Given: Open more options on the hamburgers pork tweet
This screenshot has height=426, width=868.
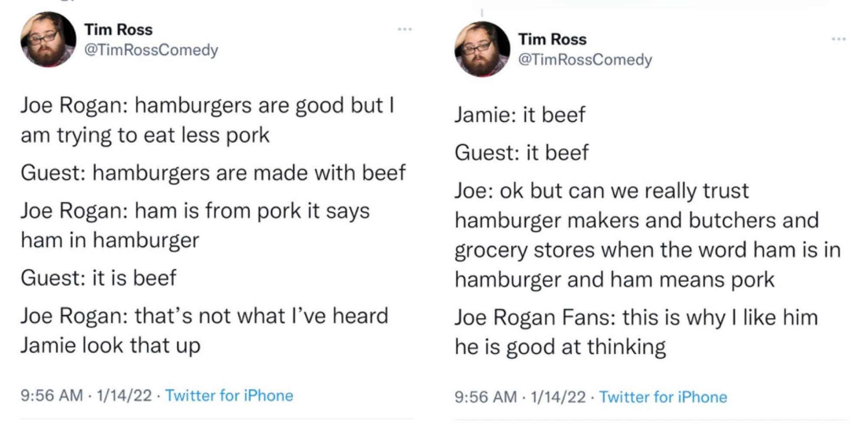Looking at the screenshot, I should (404, 29).
